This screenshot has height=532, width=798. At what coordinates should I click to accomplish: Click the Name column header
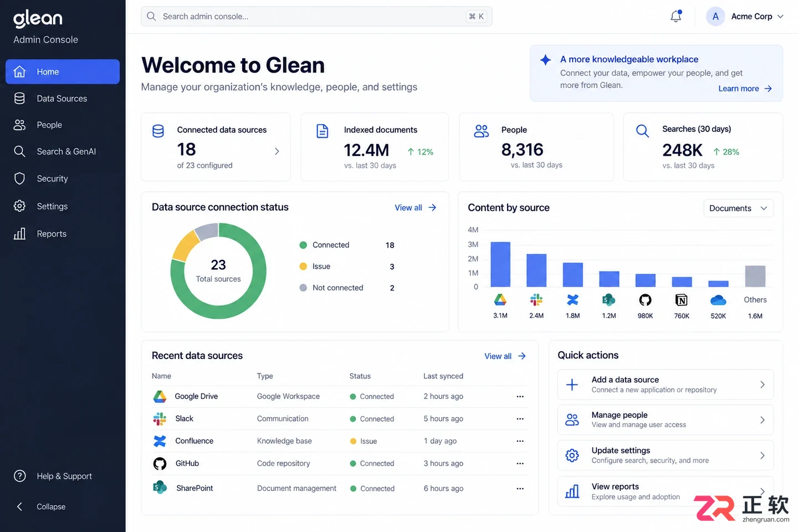point(161,376)
